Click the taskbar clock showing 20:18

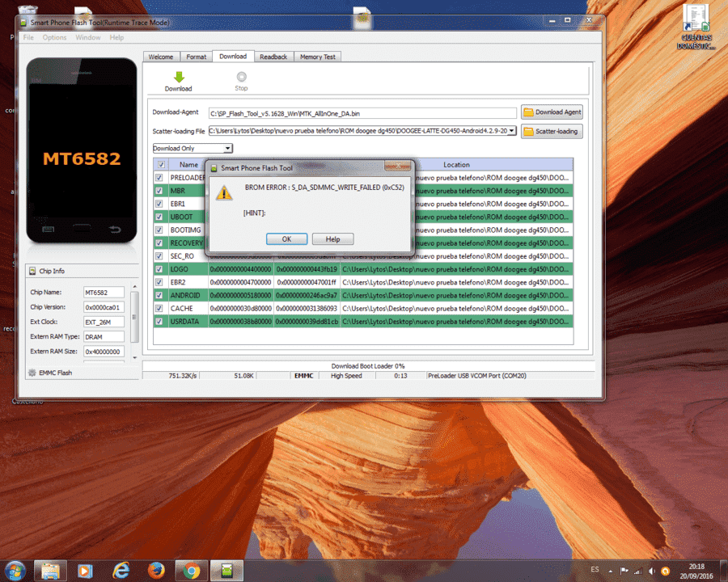(x=696, y=571)
